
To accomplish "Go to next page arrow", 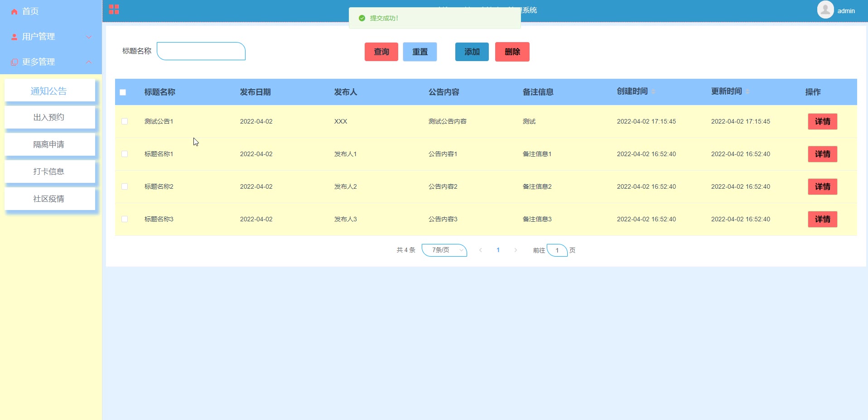I will [516, 250].
